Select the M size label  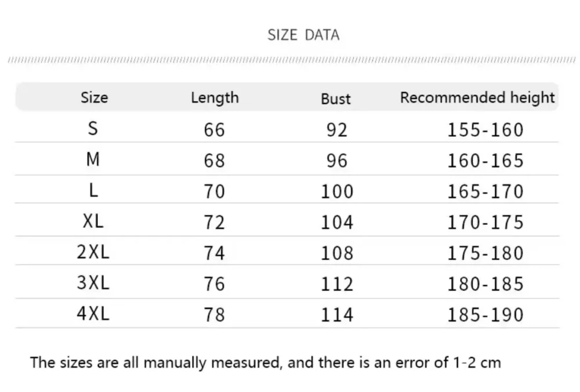click(93, 159)
